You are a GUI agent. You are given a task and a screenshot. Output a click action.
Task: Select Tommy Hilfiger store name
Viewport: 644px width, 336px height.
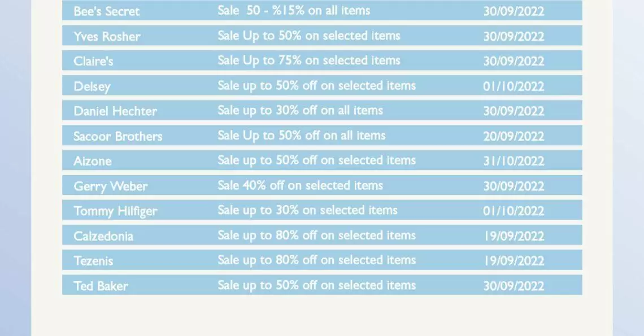pos(115,211)
